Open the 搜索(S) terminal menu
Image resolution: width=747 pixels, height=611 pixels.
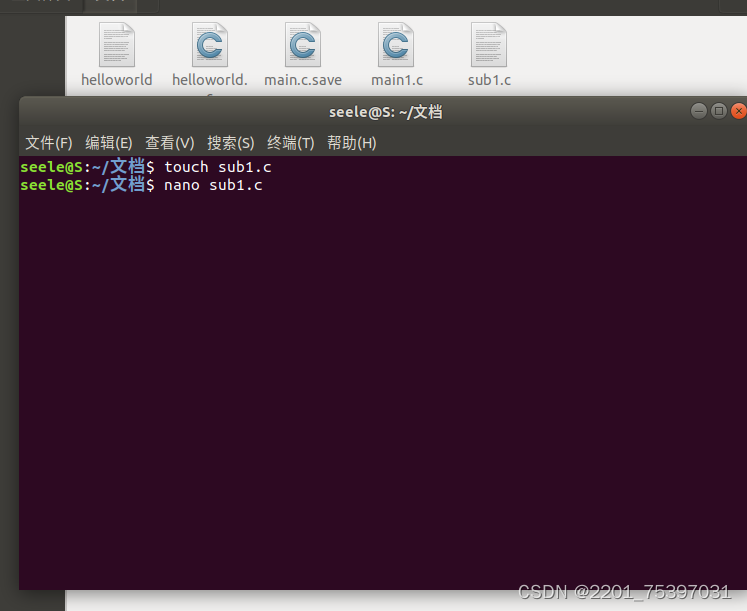[x=231, y=142]
